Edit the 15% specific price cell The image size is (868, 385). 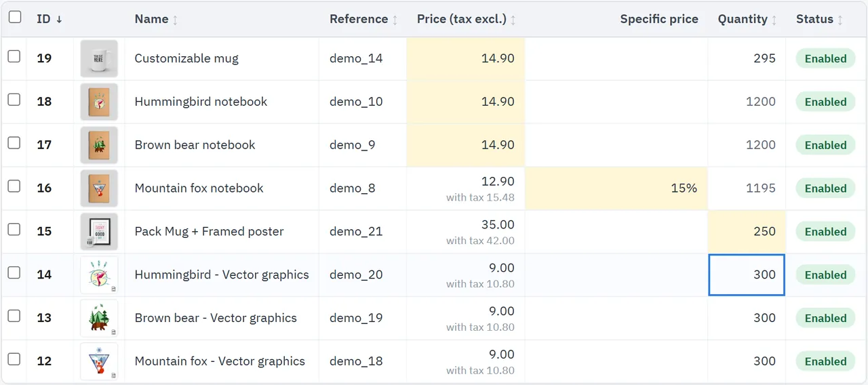pos(616,188)
